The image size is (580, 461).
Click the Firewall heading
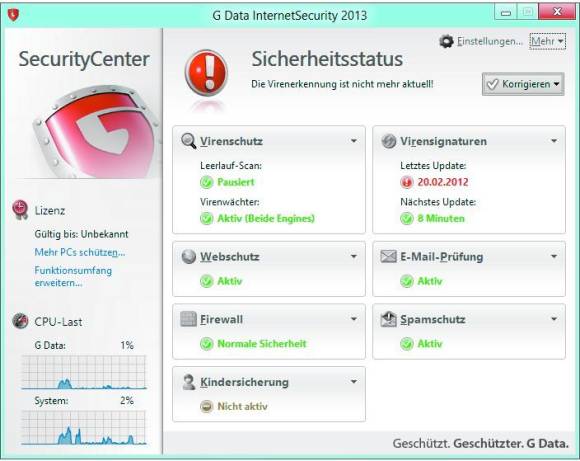(x=222, y=319)
